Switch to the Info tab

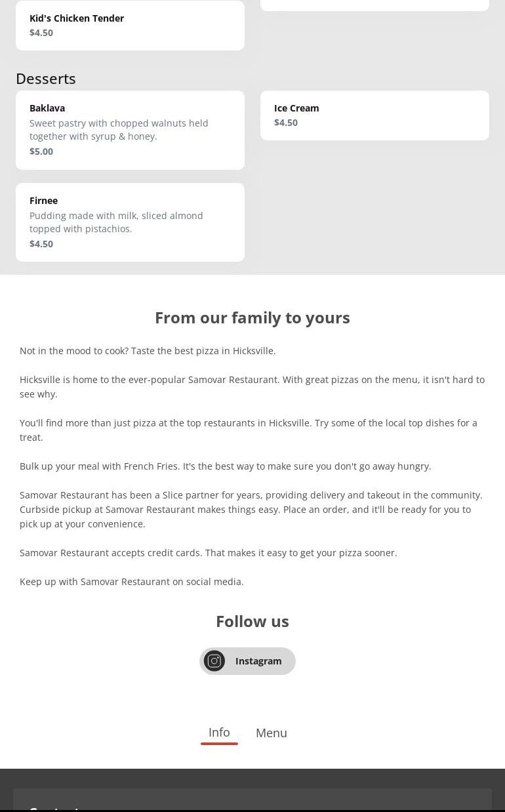pos(219,733)
